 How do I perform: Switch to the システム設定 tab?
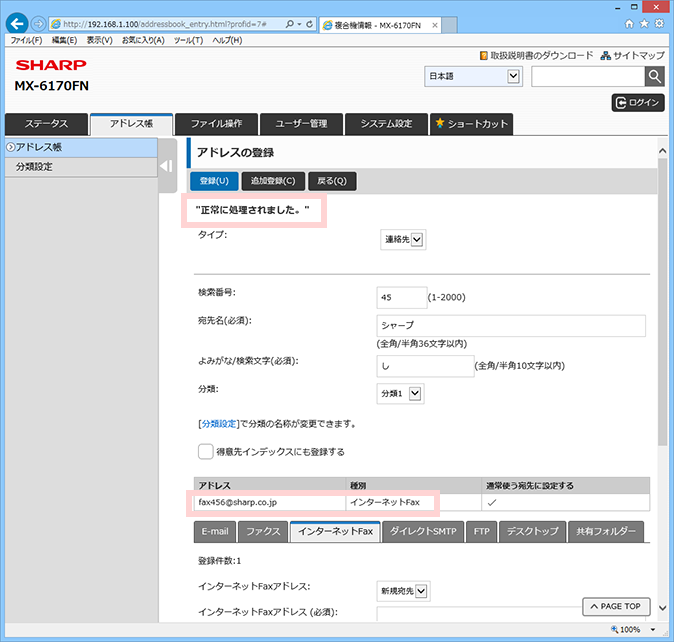tap(386, 124)
